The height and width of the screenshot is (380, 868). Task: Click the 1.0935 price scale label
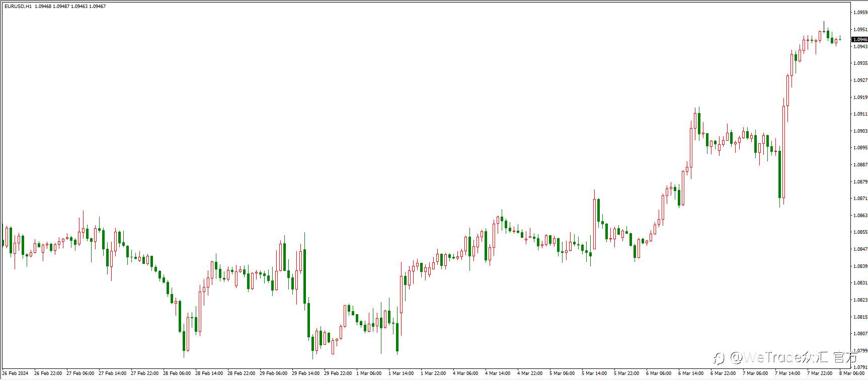click(860, 63)
